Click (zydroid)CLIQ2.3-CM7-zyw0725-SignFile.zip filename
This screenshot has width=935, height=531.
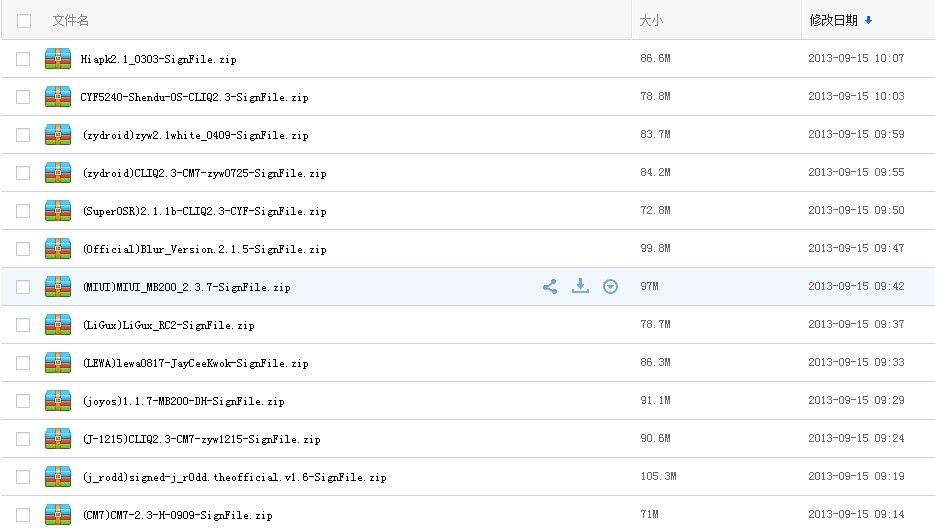click(204, 173)
